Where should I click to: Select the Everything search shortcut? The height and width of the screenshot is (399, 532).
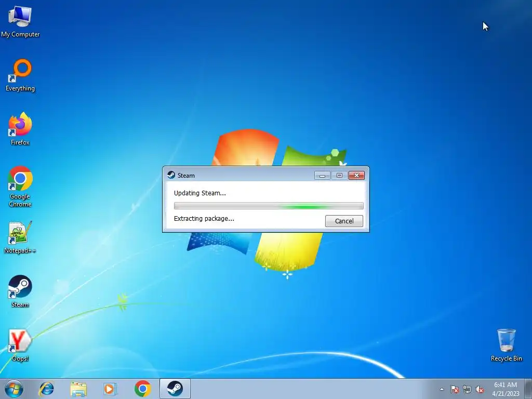(20, 75)
